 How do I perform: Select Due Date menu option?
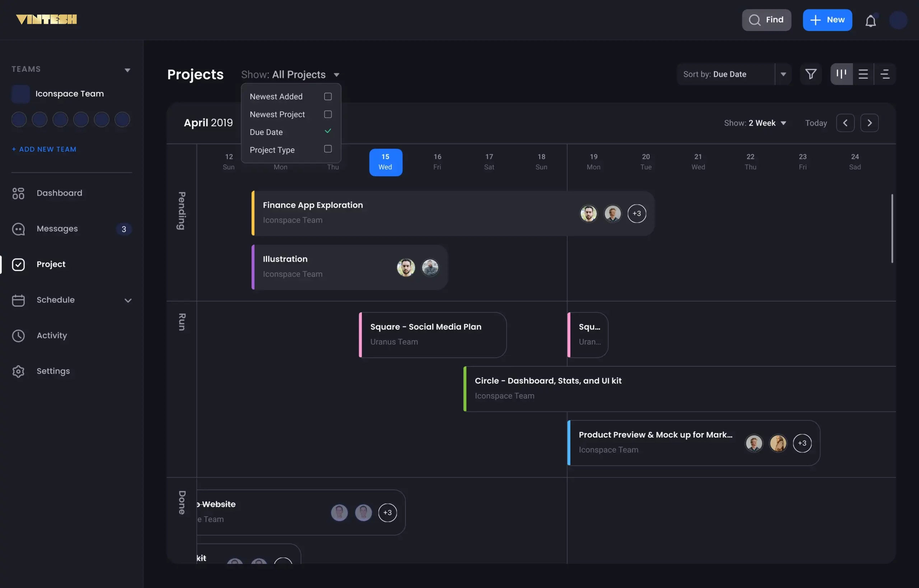coord(266,132)
